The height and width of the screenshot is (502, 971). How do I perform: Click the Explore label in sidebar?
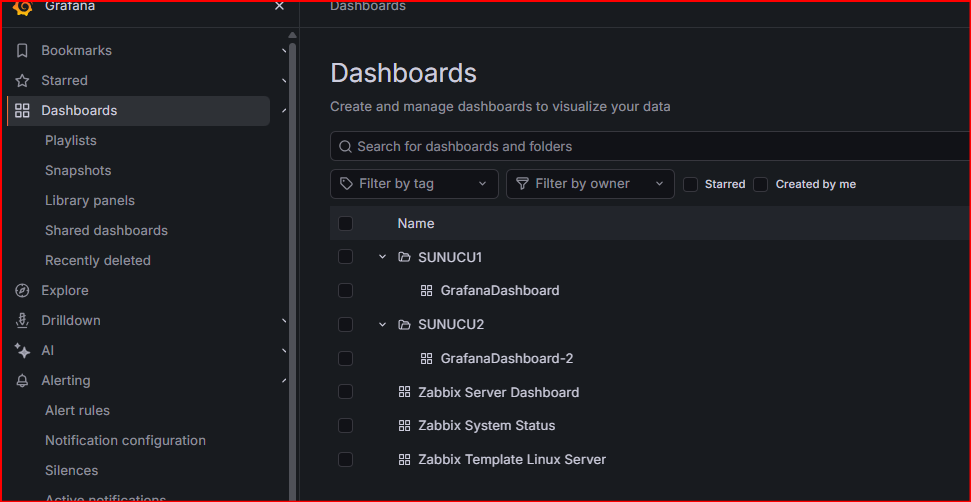pyautogui.click(x=65, y=291)
